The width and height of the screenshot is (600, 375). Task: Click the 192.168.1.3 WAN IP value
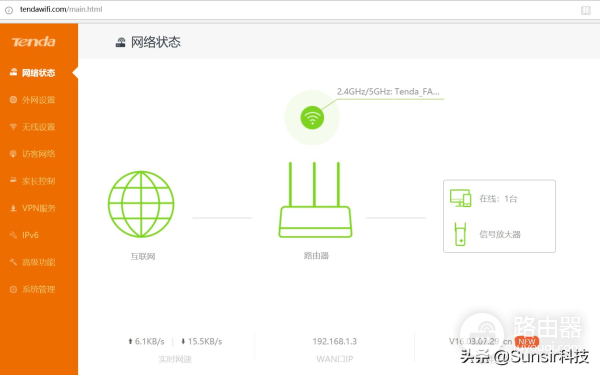pos(334,341)
